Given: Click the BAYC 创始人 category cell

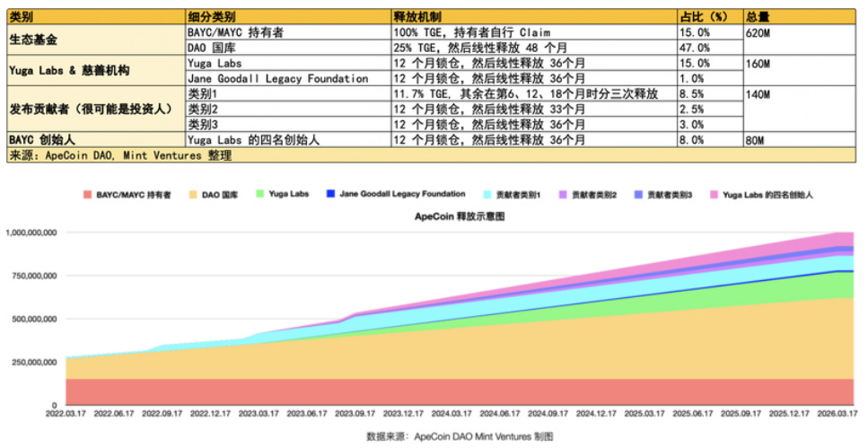Looking at the screenshot, I should [96, 139].
